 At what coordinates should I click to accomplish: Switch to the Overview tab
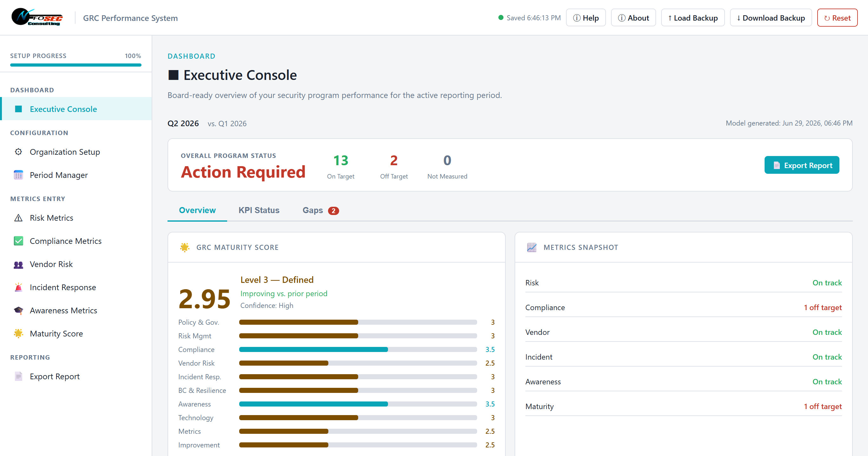coord(197,210)
